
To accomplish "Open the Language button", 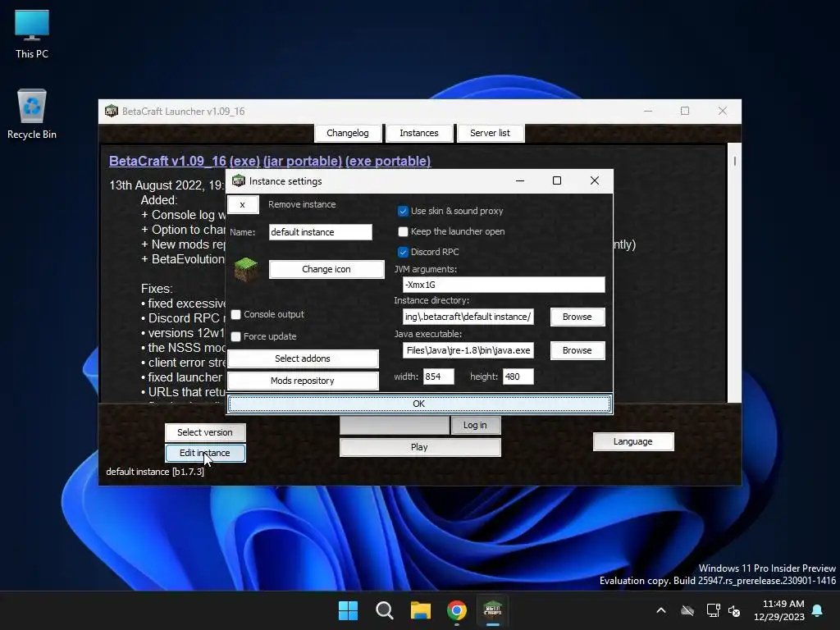I will pyautogui.click(x=633, y=441).
